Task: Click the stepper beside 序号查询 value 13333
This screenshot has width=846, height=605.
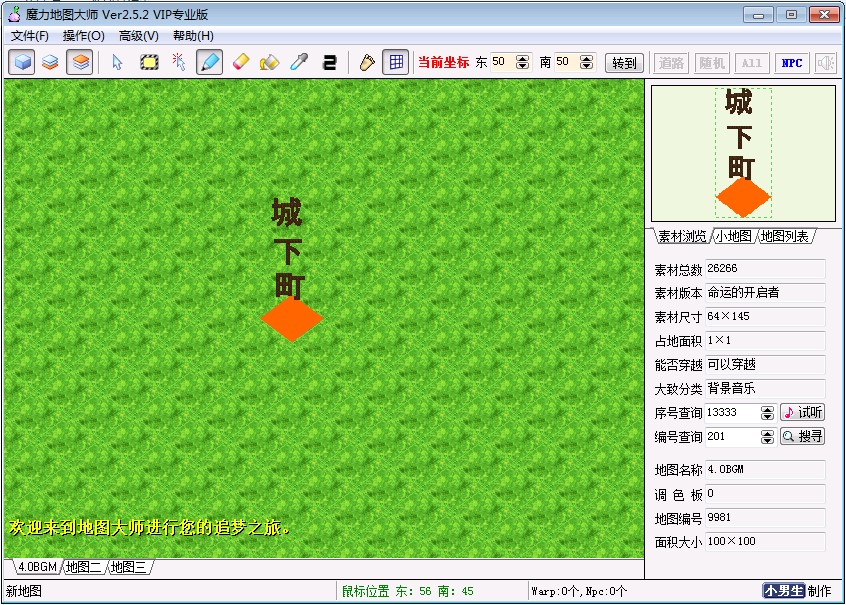Action: click(x=767, y=413)
